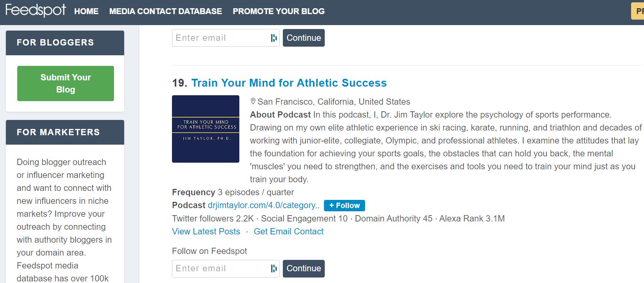644x283 pixels.
Task: Open the Train Your Mind podcast cover image
Action: click(x=206, y=129)
